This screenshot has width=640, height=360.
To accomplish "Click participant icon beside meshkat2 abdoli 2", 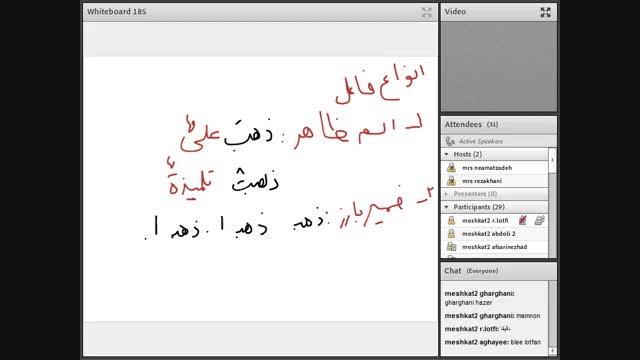I will coord(451,233).
